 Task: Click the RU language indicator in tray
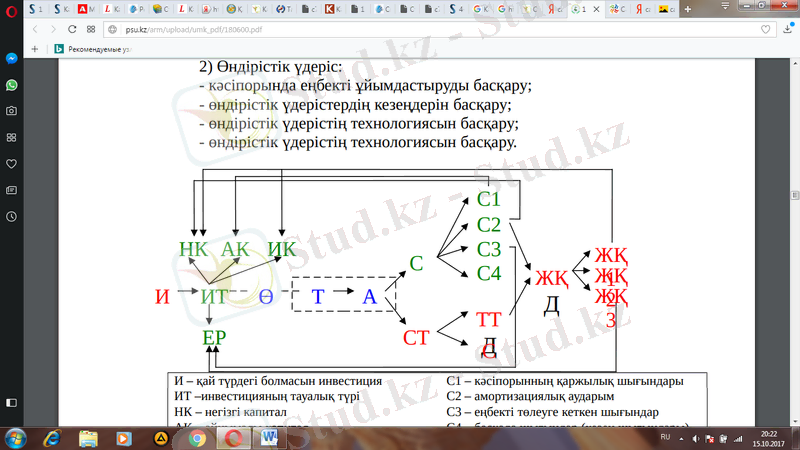[666, 438]
